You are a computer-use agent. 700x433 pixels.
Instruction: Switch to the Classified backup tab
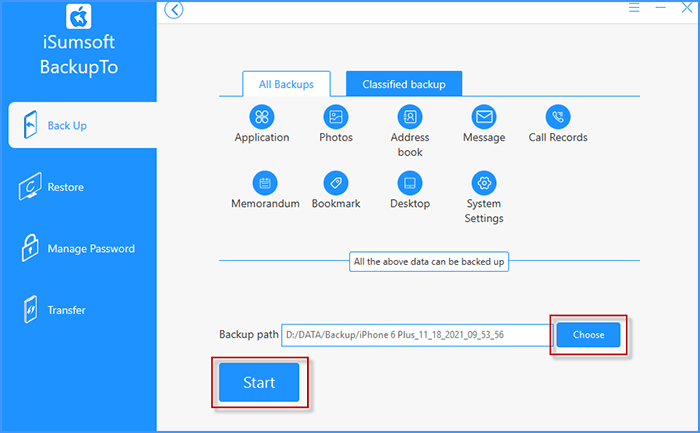[x=404, y=84]
